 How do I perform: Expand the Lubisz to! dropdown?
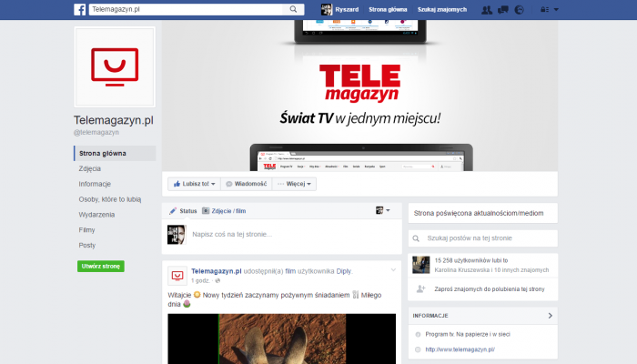pyautogui.click(x=193, y=183)
